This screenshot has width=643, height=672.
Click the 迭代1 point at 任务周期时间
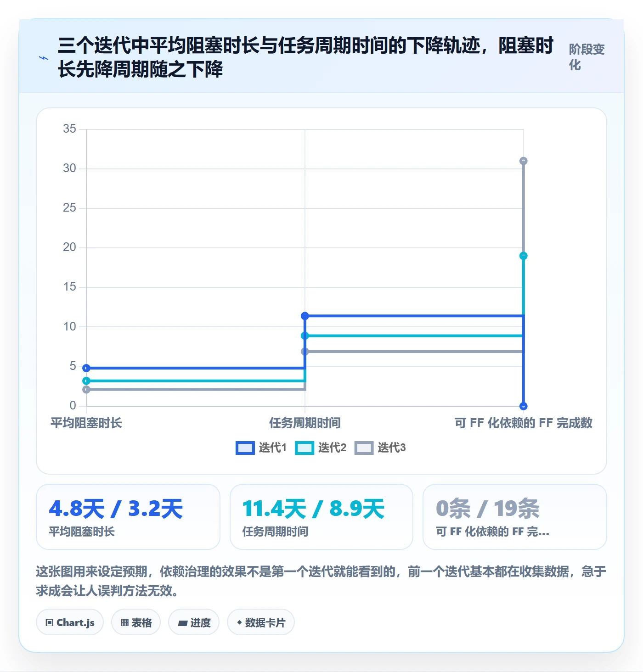[x=305, y=316]
